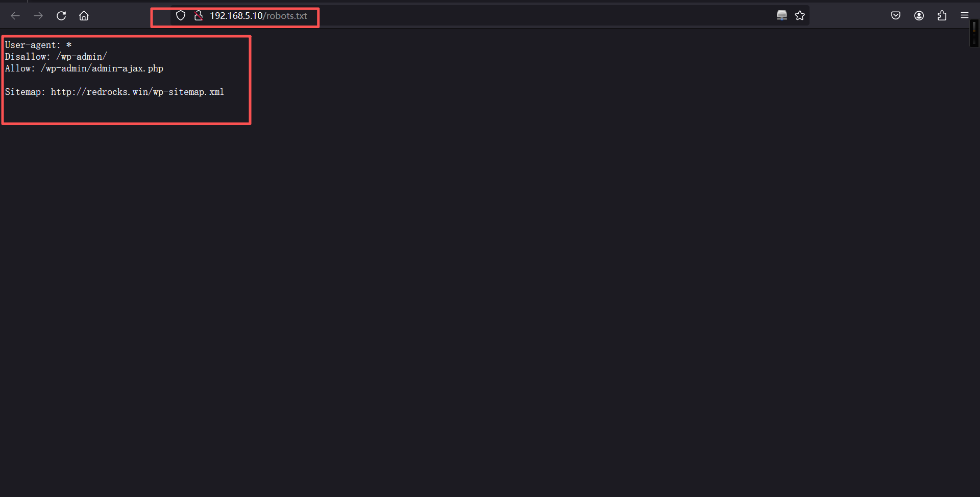This screenshot has width=980, height=497.
Task: Click the redrocks.win sitemap URL text
Action: coord(137,92)
